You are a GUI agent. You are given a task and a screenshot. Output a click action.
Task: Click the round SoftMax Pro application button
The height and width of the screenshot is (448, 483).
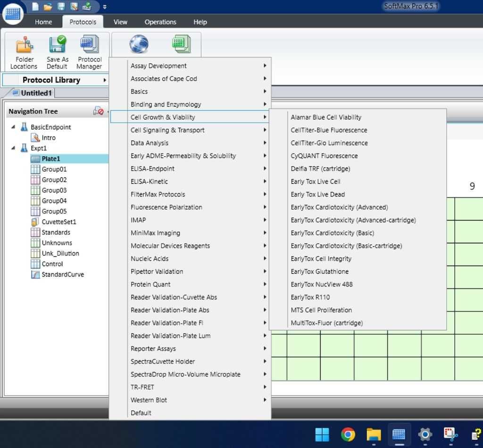pos(13,14)
